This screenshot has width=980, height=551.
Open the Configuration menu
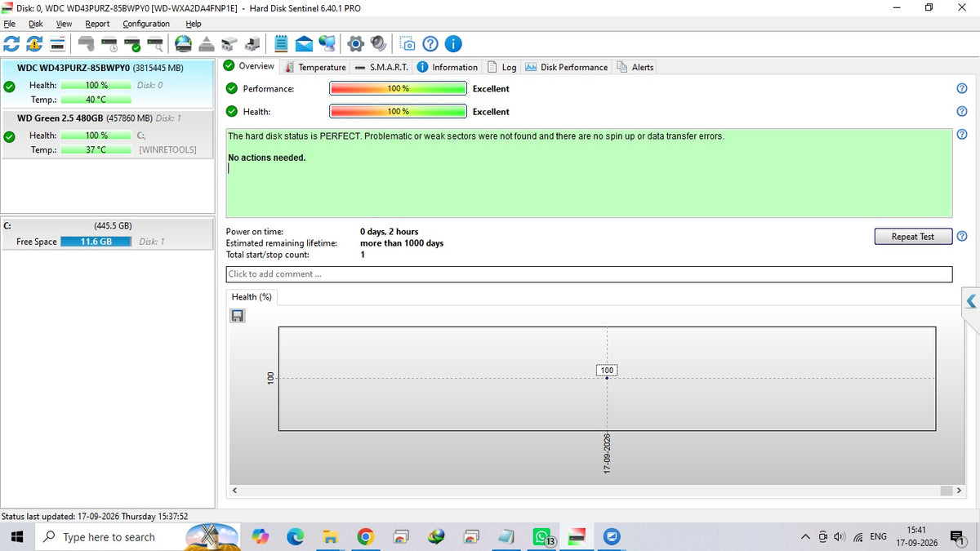click(x=146, y=24)
